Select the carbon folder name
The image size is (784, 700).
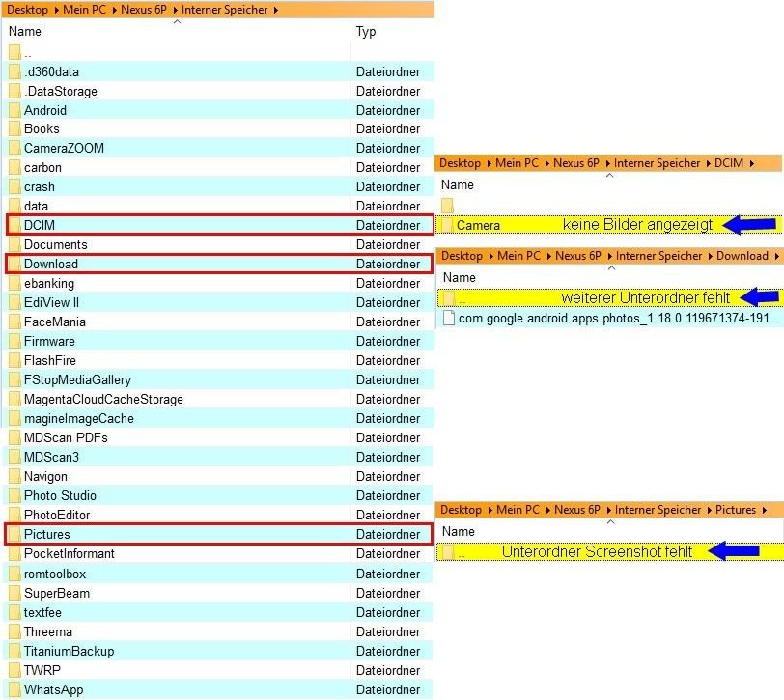(x=42, y=167)
